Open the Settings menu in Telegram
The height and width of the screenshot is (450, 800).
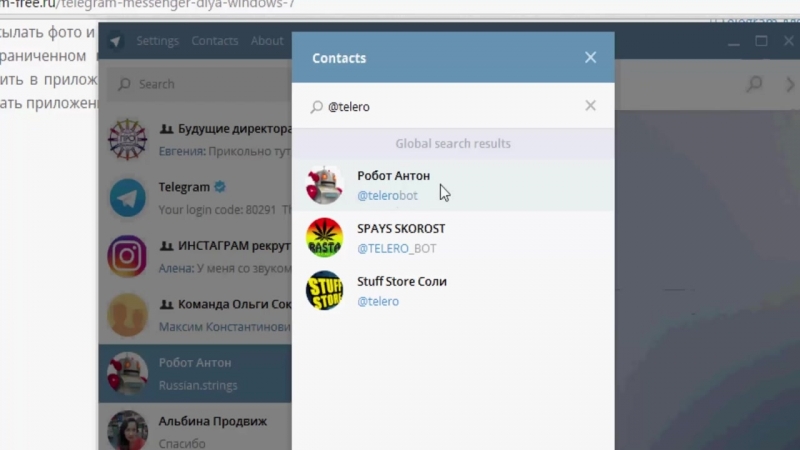pyautogui.click(x=158, y=41)
